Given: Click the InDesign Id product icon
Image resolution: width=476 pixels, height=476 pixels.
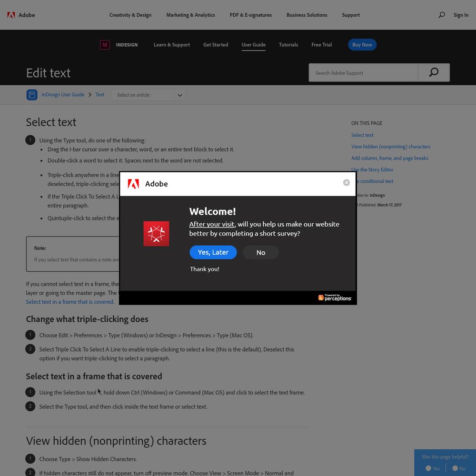Looking at the screenshot, I should coord(105,45).
